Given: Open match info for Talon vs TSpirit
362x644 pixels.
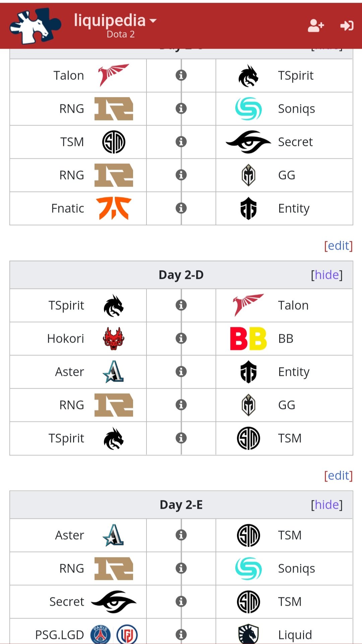Looking at the screenshot, I should 181,75.
